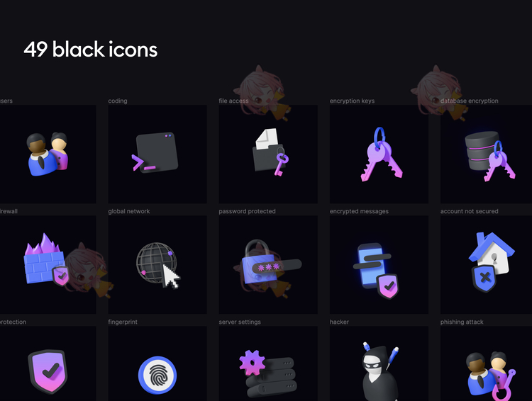This screenshot has height=401, width=532.
Task: Click the firewall brick wall icon
Action: [x=47, y=259]
